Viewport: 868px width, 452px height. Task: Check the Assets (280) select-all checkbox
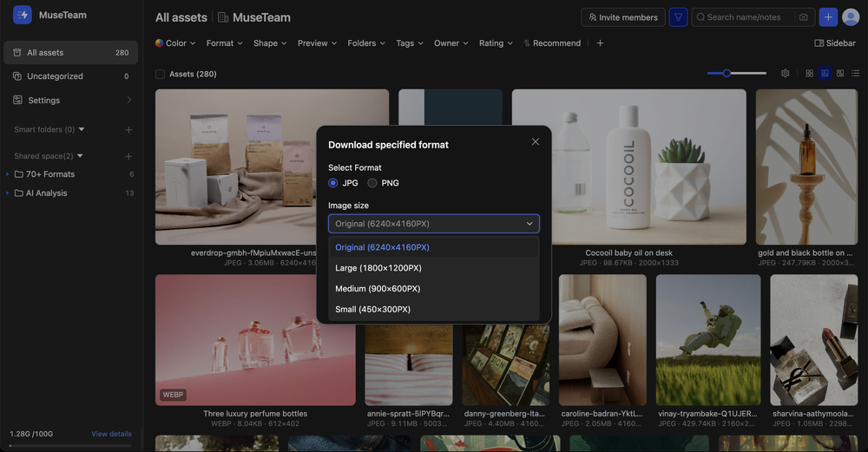tap(160, 75)
